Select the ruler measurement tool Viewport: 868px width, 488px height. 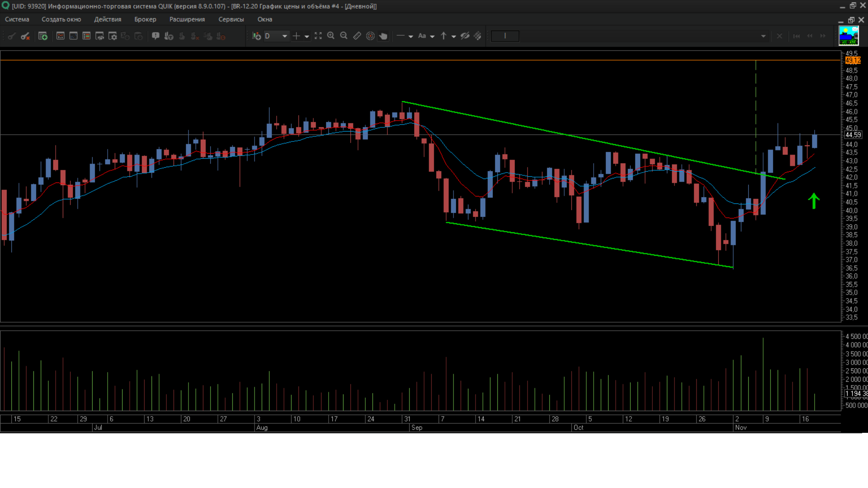[x=357, y=36]
